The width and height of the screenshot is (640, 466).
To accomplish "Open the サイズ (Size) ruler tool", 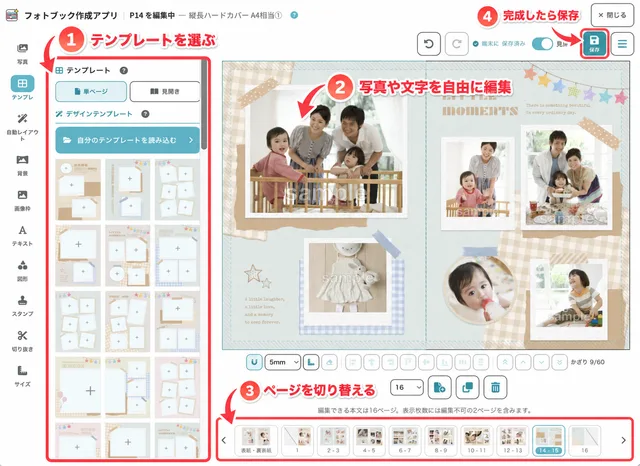I will click(x=22, y=376).
